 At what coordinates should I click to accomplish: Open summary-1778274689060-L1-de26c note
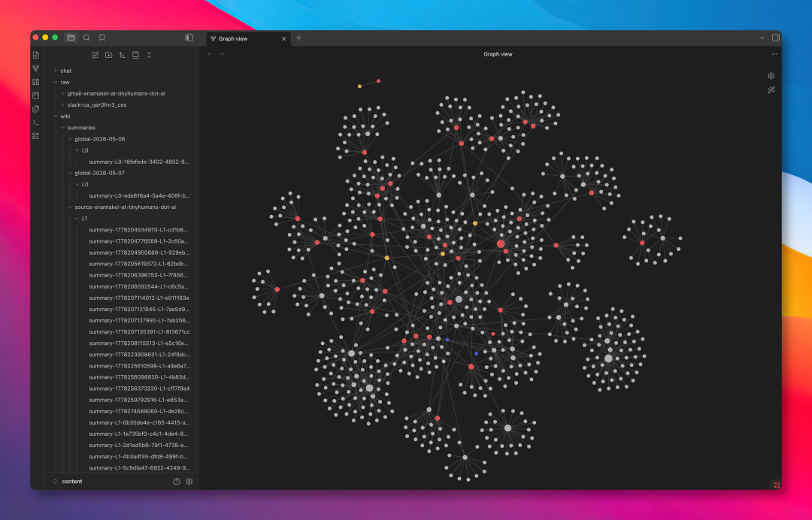click(x=139, y=411)
